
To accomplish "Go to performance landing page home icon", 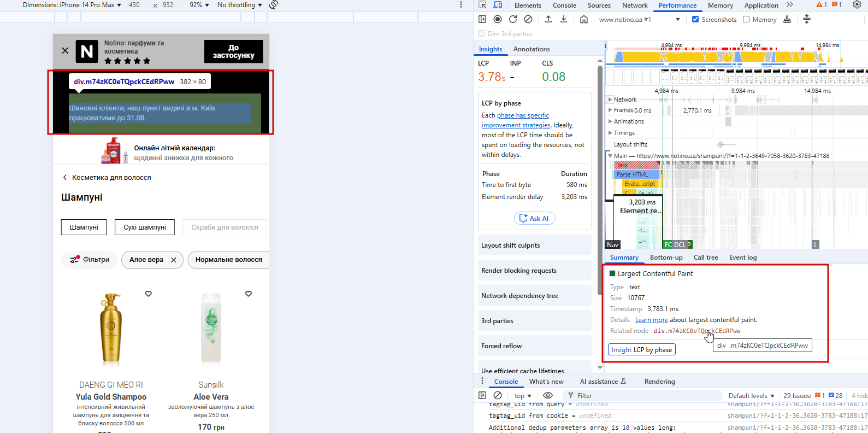I will 584,19.
